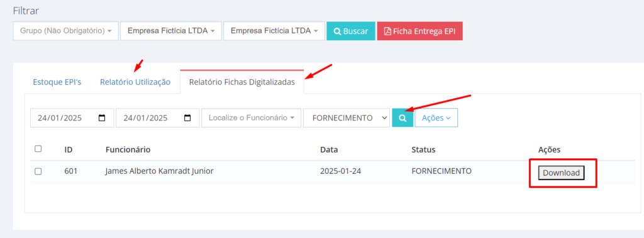Image resolution: width=644 pixels, height=238 pixels.
Task: Click employee name James Alberto Kamradt Junior
Action: [x=159, y=171]
